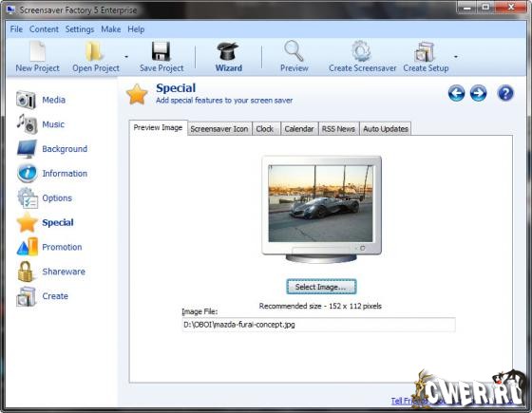
Task: Open the Media section in the sidebar
Action: [x=41, y=100]
